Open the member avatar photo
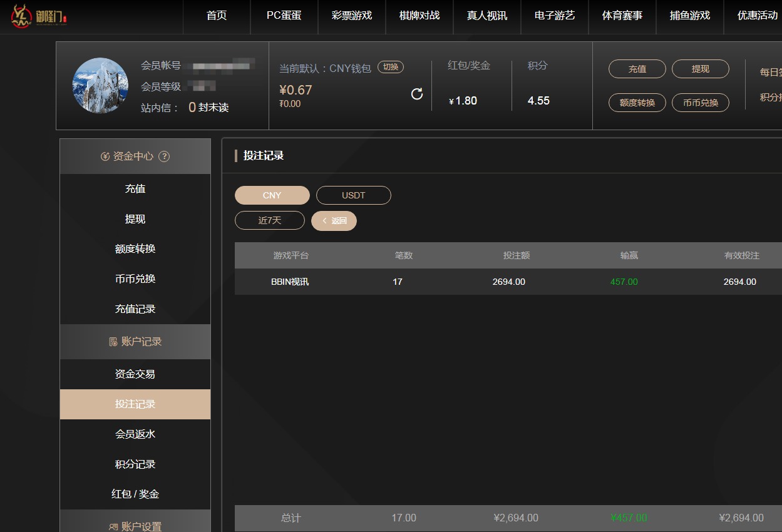Viewport: 782px width, 532px height. 100,86
